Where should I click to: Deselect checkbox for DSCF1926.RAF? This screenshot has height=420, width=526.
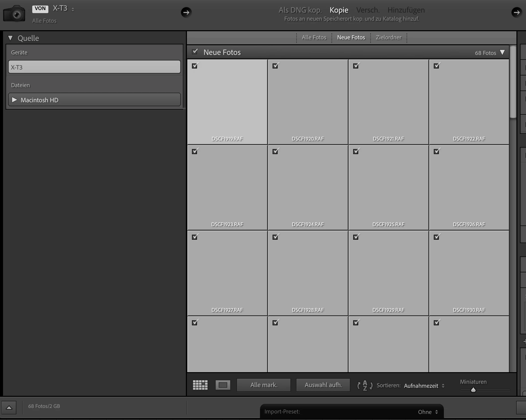pyautogui.click(x=437, y=152)
